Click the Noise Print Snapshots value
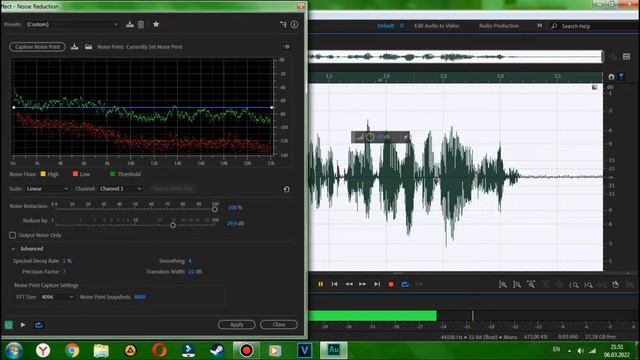 click(x=140, y=297)
